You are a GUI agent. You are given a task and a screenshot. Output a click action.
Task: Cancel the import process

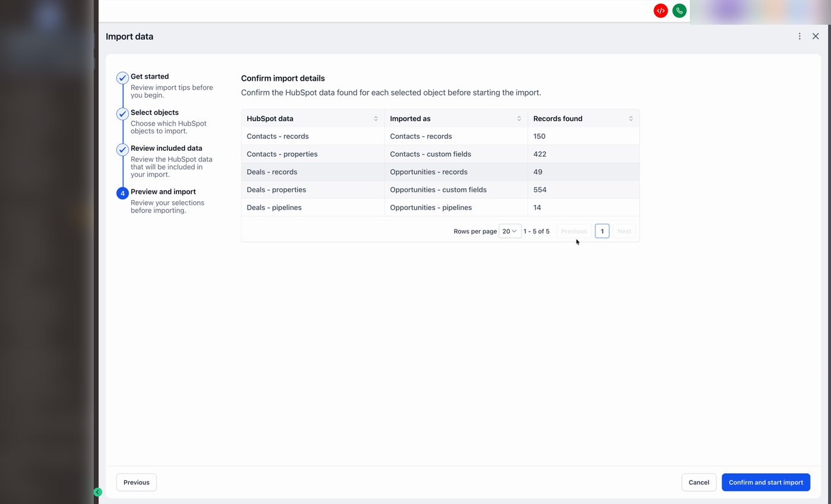(699, 482)
